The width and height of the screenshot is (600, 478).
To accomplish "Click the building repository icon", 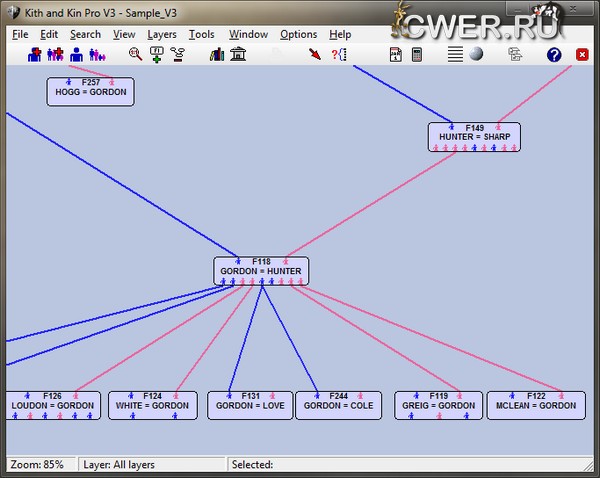I will coord(238,54).
